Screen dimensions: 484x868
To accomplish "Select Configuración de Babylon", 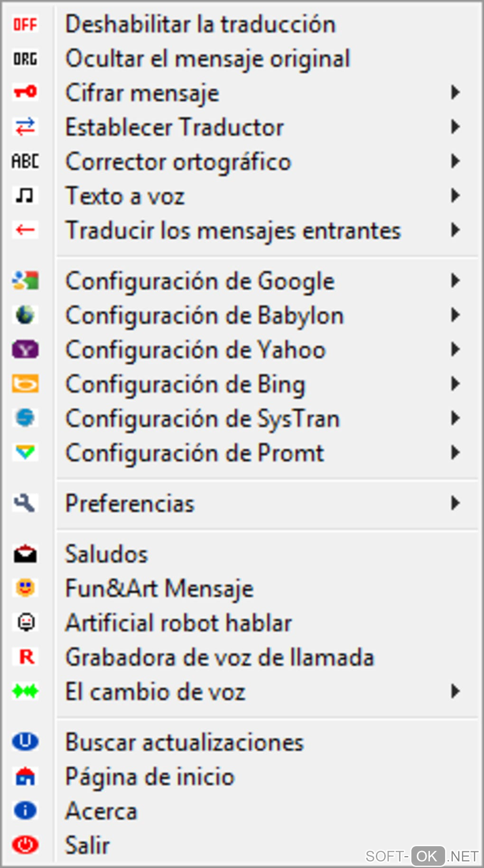I will pos(205,315).
